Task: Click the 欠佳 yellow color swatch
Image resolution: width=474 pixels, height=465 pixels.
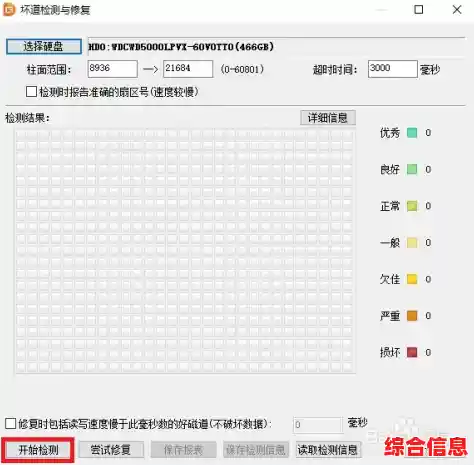Action: 412,279
